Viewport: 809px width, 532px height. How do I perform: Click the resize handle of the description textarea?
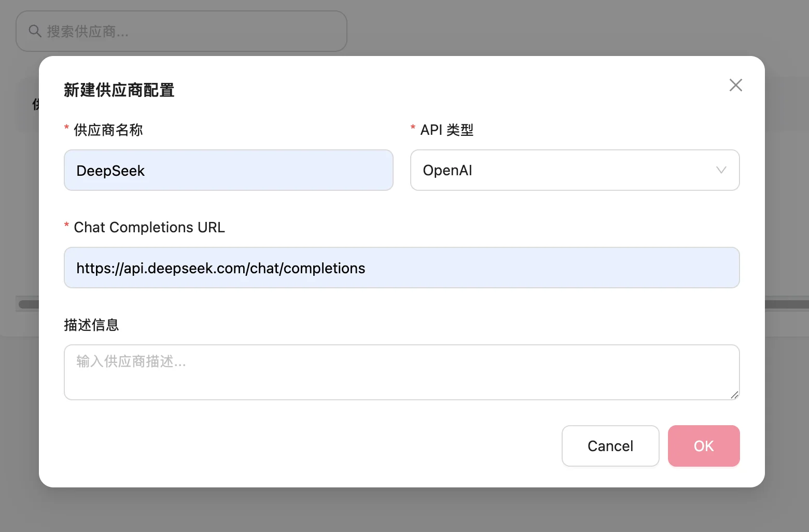734,395
